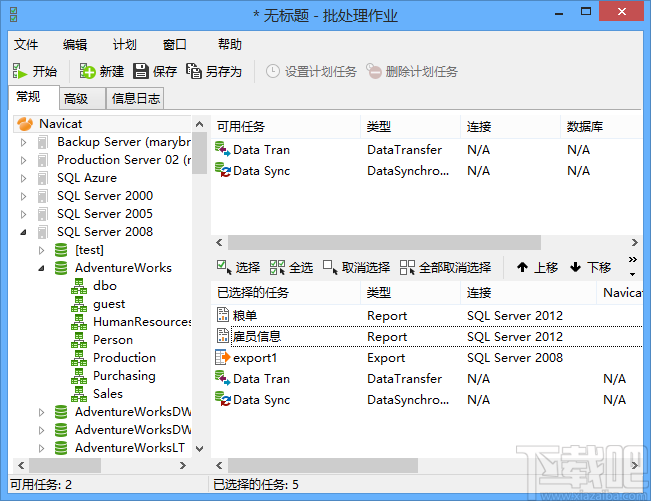The height and width of the screenshot is (501, 651).
Task: Switch to the 常规 (General) tab
Action: (34, 97)
